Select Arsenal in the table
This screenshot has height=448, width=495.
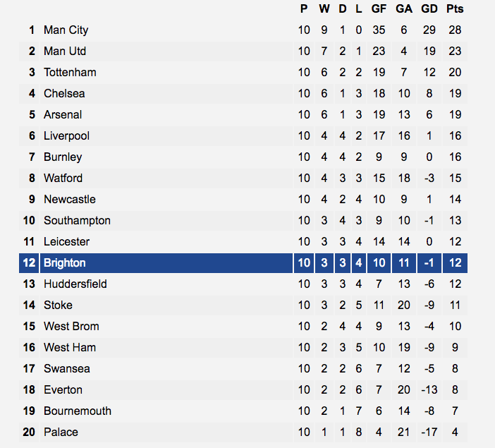coord(63,115)
